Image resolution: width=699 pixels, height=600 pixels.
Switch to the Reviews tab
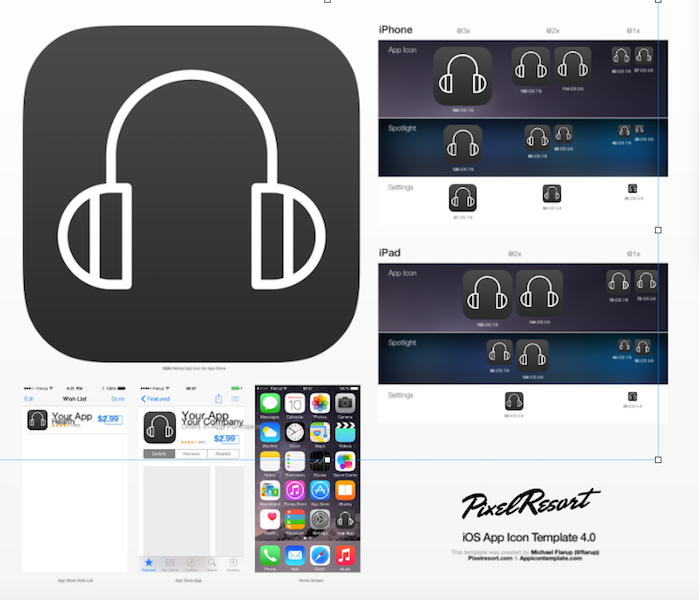coord(190,453)
